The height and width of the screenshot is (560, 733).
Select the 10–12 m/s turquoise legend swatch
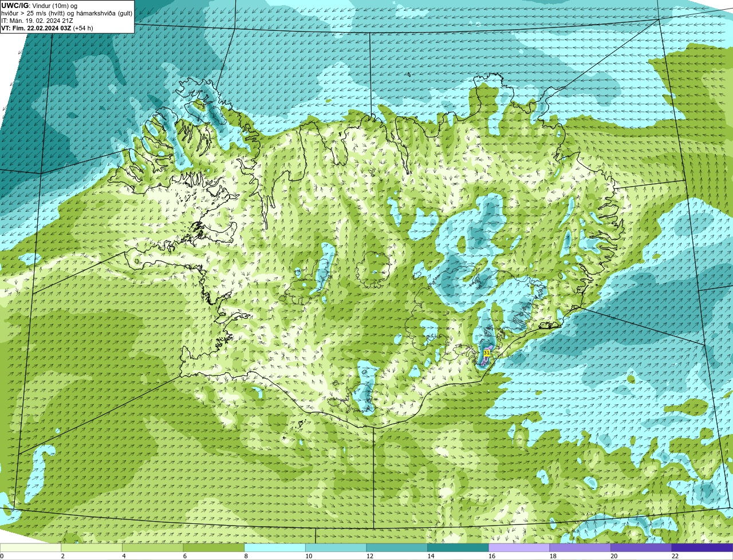[x=336, y=547]
